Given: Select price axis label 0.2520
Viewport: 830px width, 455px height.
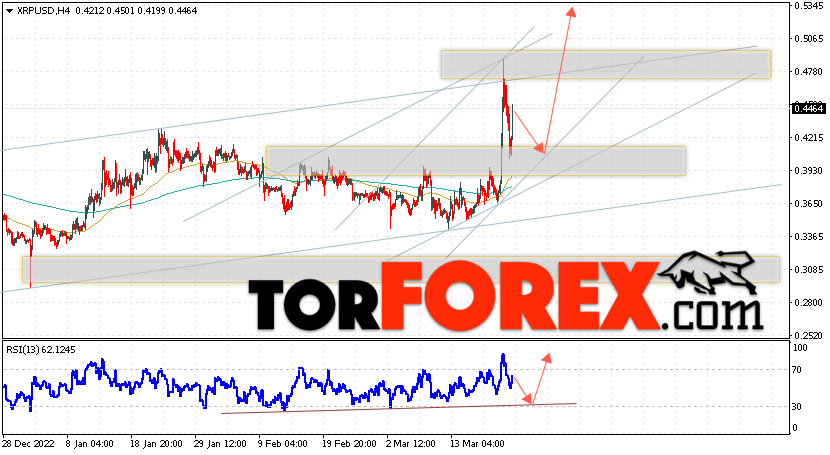Looking at the screenshot, I should click(x=809, y=335).
